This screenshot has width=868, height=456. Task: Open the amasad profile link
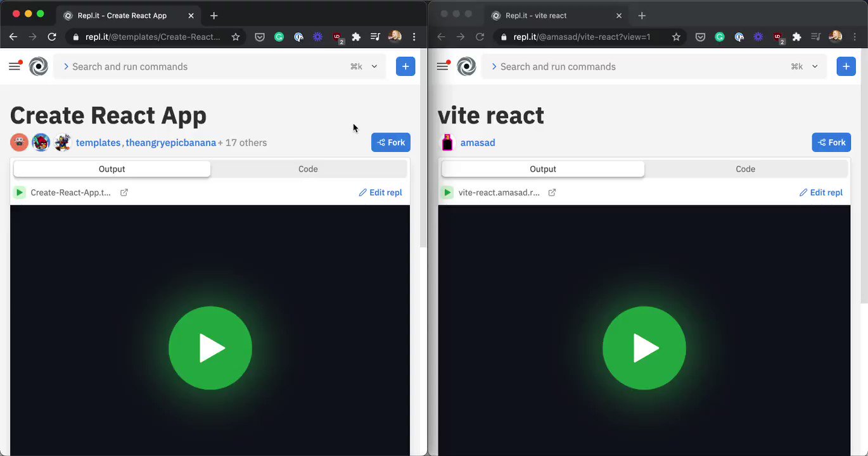click(478, 142)
